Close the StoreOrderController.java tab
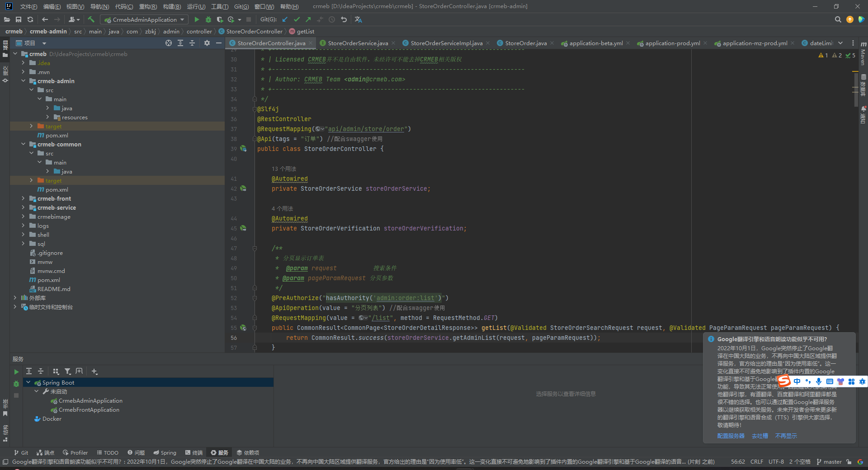 (x=310, y=43)
